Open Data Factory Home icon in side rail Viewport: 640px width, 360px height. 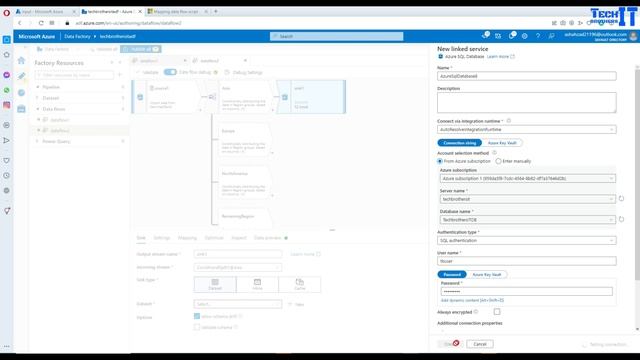(21, 60)
